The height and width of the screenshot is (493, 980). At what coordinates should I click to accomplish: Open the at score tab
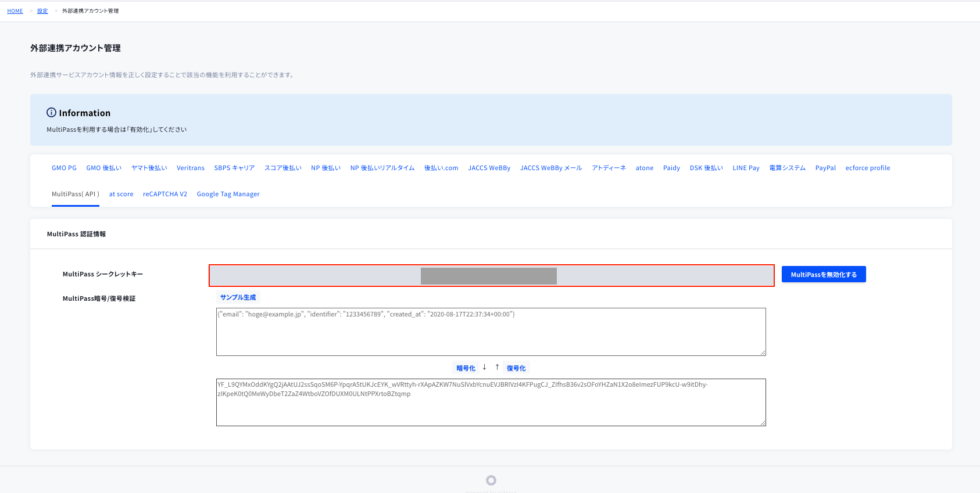point(121,194)
